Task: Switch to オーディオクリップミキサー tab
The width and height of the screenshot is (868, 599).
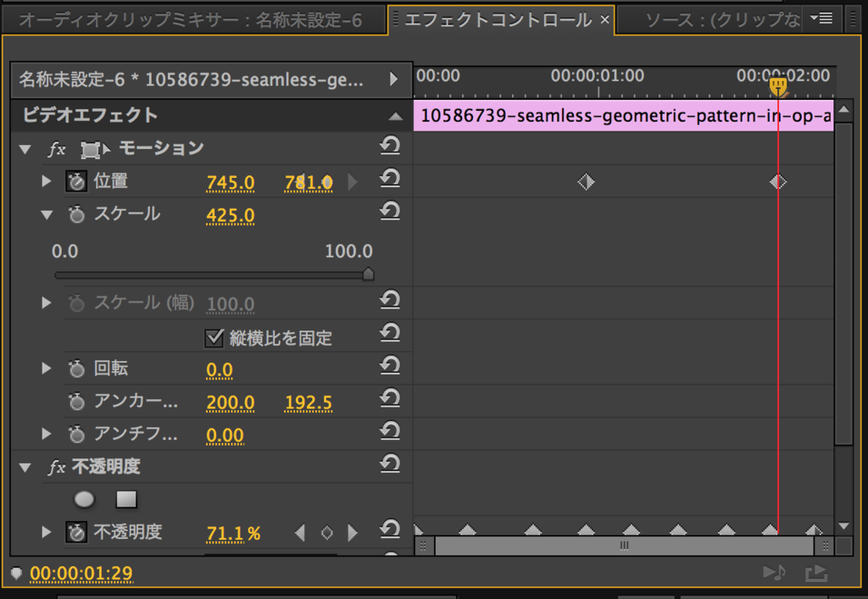Action: click(x=191, y=20)
